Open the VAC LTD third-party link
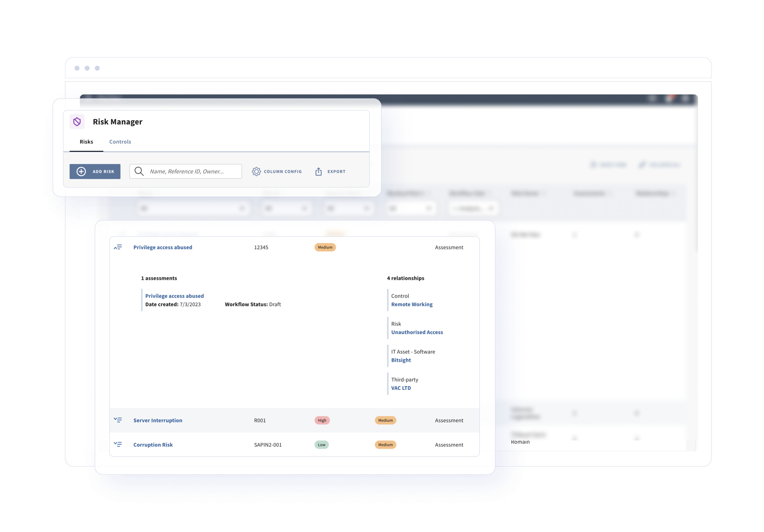 coord(401,388)
